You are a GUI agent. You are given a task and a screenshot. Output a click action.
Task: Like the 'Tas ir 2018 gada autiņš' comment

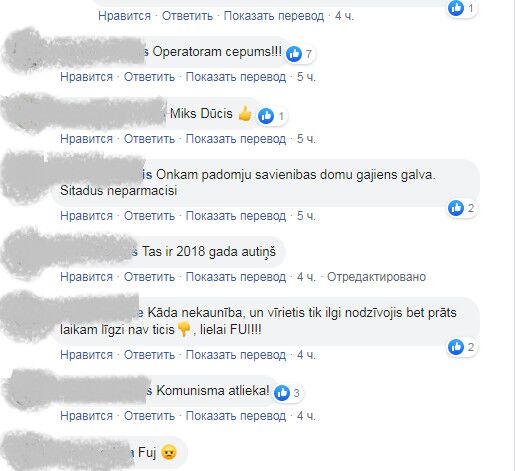click(86, 277)
